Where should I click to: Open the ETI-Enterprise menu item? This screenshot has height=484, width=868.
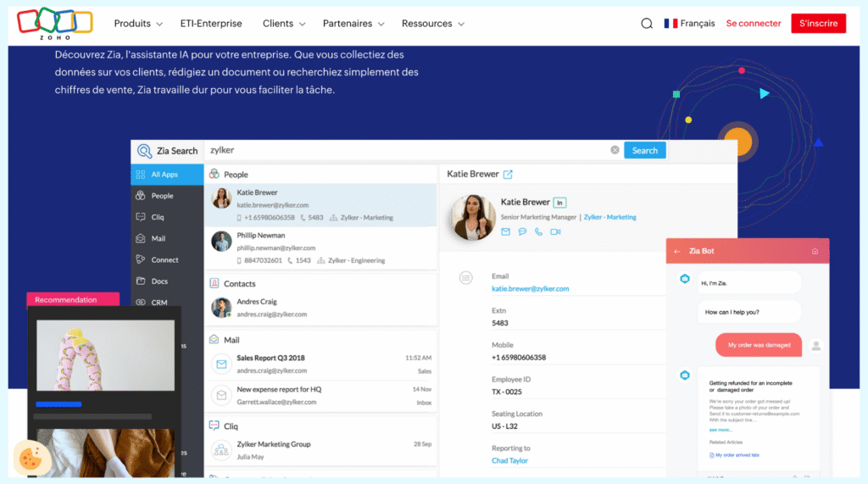point(211,24)
